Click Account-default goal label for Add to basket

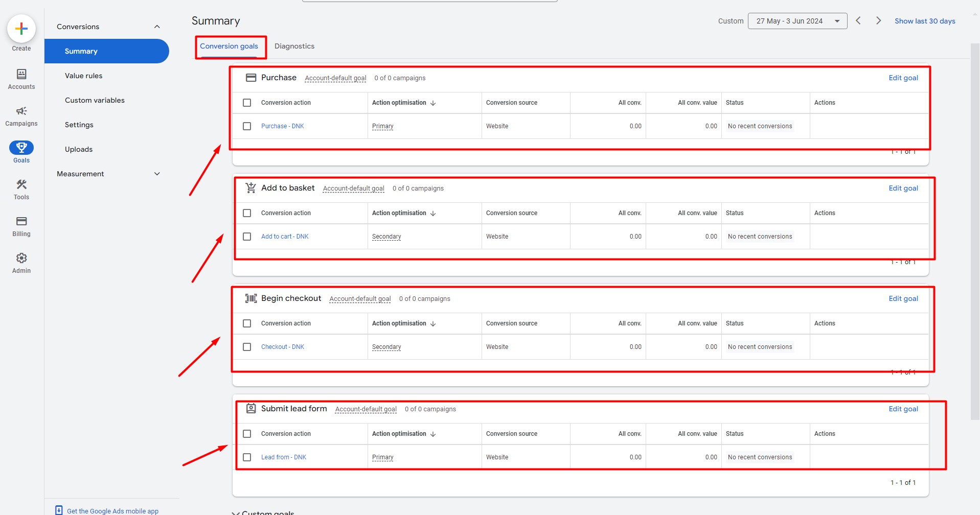[354, 189]
